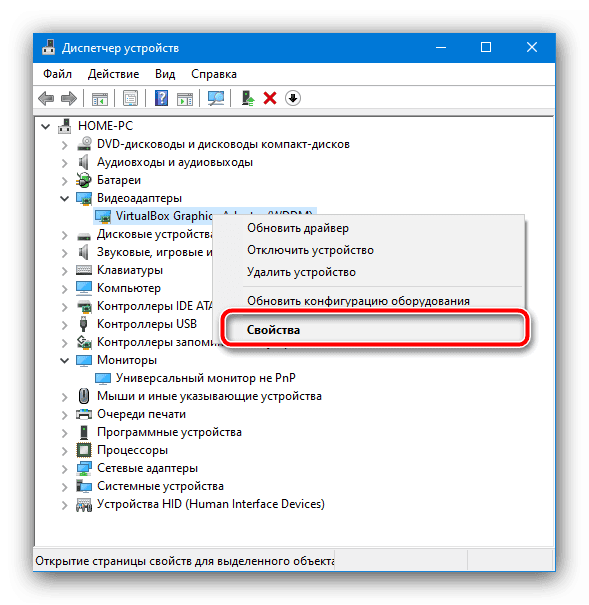Collapse the Мониторы category
This screenshot has width=589, height=605.
point(64,360)
